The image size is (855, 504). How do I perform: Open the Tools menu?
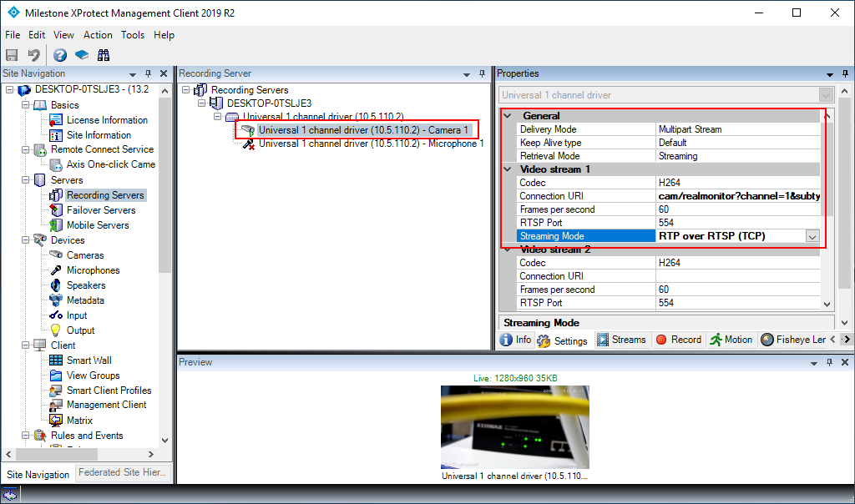133,35
